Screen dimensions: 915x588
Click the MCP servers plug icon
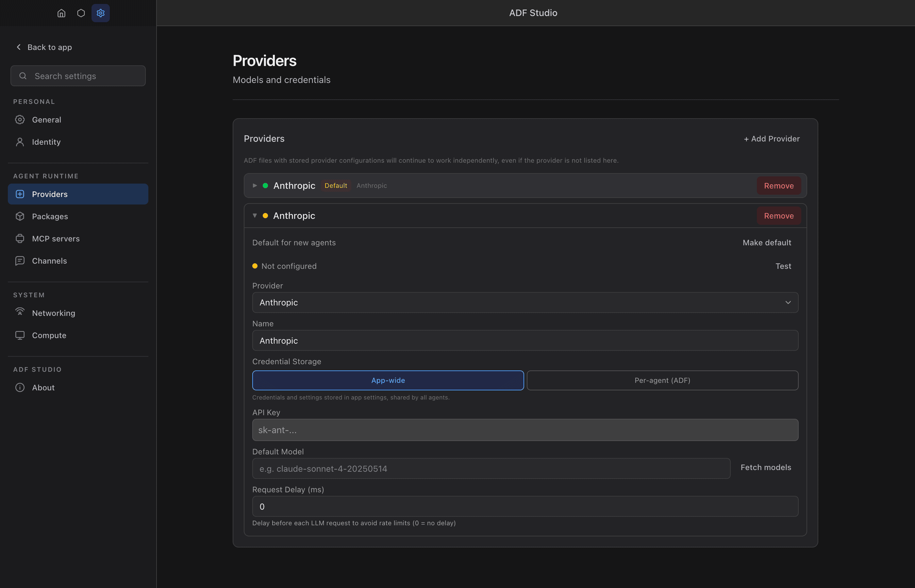20,238
